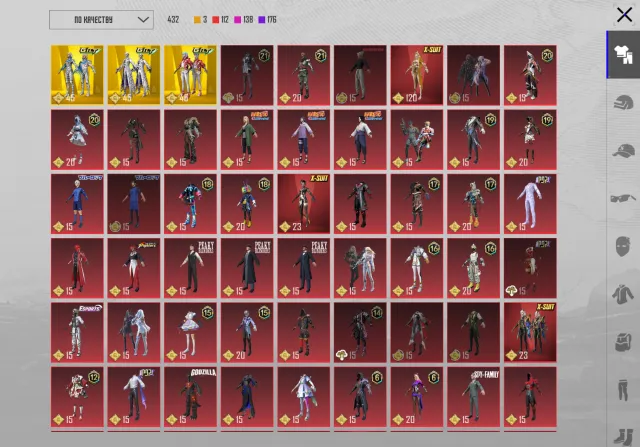This screenshot has height=447, width=640.
Task: Select the level 19 outfit valued 20
Action: click(530, 140)
